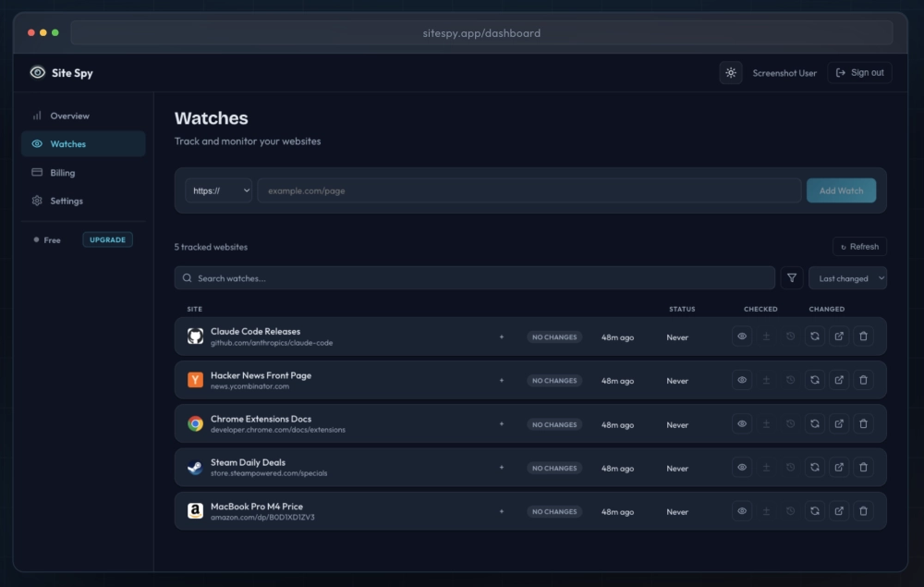Open the https:// protocol dropdown
Viewport: 924px width, 587px height.
tap(219, 190)
